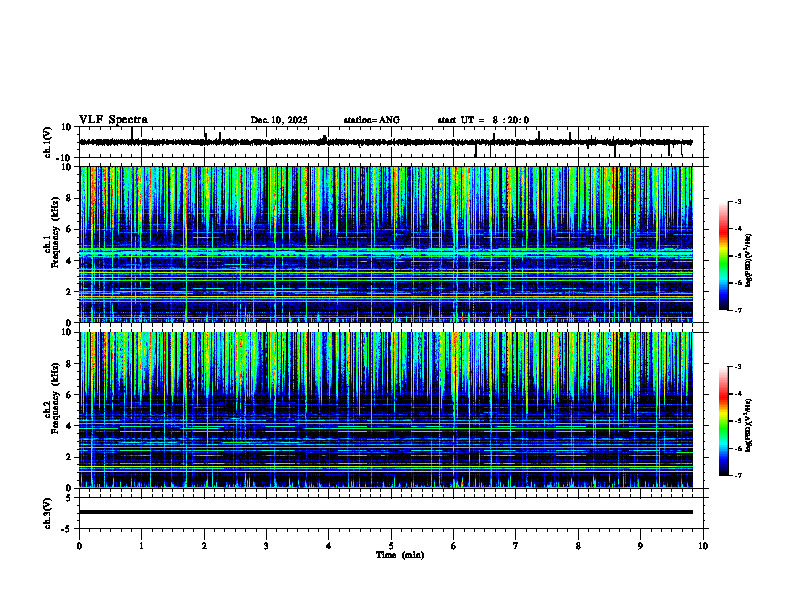Screen dimensions: 792x612
Task: Click time axis tick label "4"
Action: point(329,546)
